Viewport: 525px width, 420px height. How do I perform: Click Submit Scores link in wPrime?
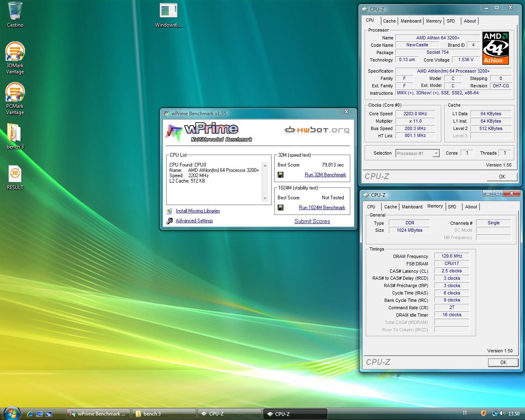pyautogui.click(x=312, y=221)
